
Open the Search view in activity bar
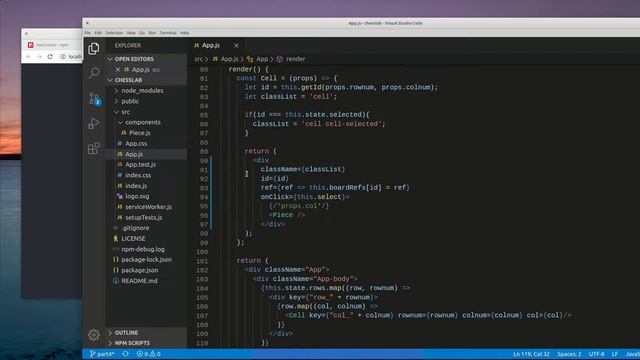[94, 73]
